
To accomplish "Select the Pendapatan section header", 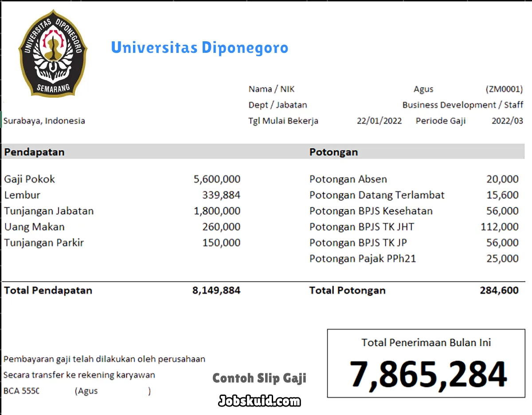I will click(x=34, y=152).
